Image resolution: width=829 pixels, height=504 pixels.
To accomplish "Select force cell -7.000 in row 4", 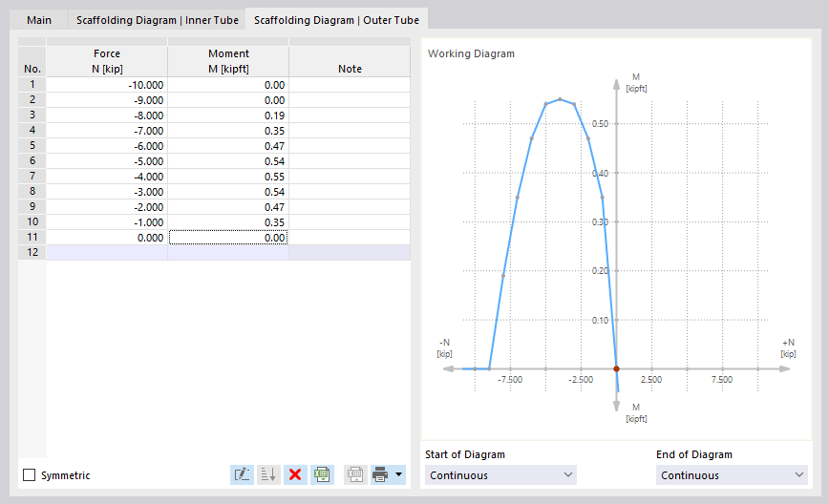I will click(107, 131).
